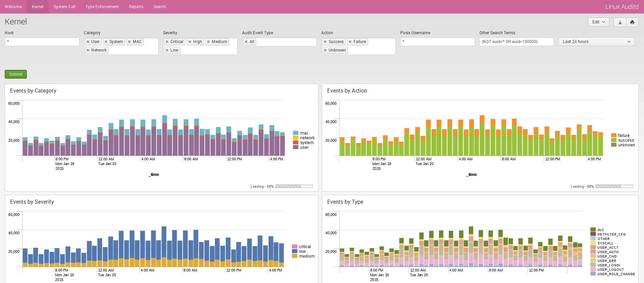Remove the Medium severity tag
Screen dimensions: 644x283
(208, 42)
